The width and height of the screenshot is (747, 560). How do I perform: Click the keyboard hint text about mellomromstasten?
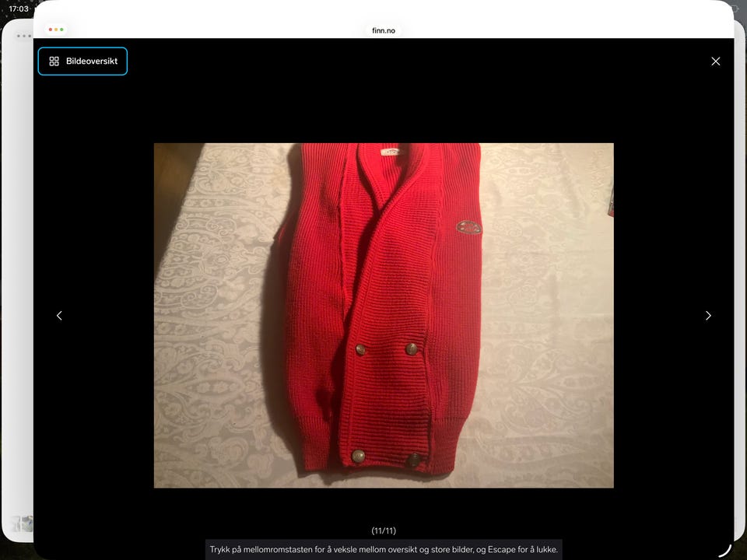click(384, 549)
